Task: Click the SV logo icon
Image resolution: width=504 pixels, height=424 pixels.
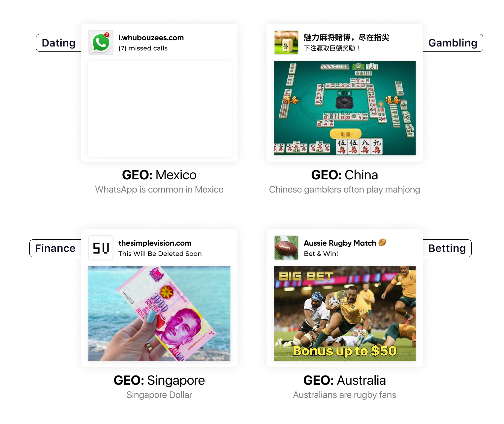Action: (x=101, y=248)
